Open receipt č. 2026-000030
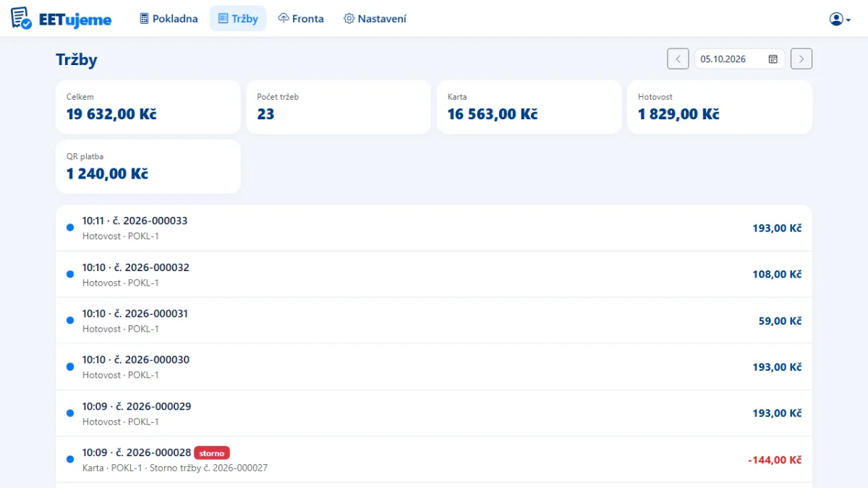This screenshot has width=868, height=488. tap(434, 367)
